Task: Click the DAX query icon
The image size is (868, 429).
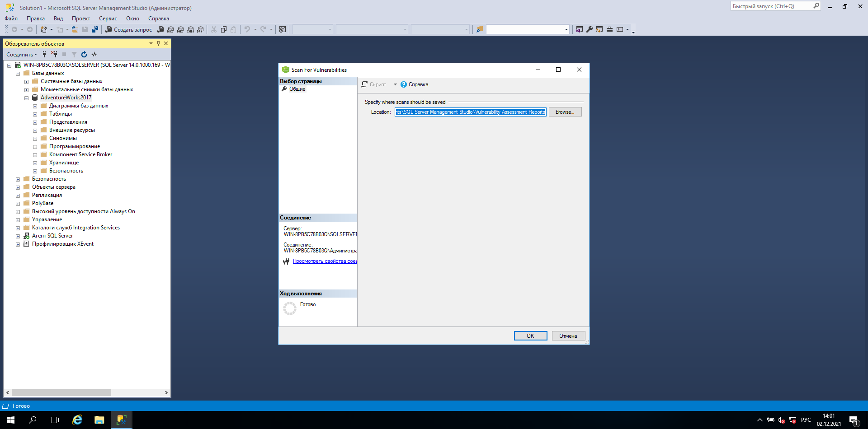Action: click(200, 29)
